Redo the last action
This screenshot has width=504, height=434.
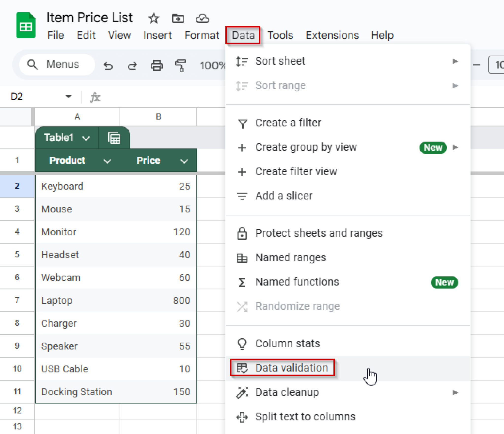[x=132, y=65]
